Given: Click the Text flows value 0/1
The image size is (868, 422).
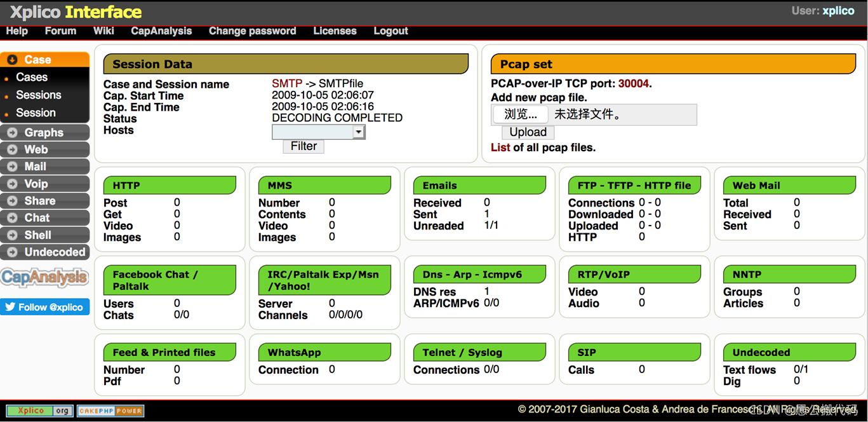Looking at the screenshot, I should point(801,369).
